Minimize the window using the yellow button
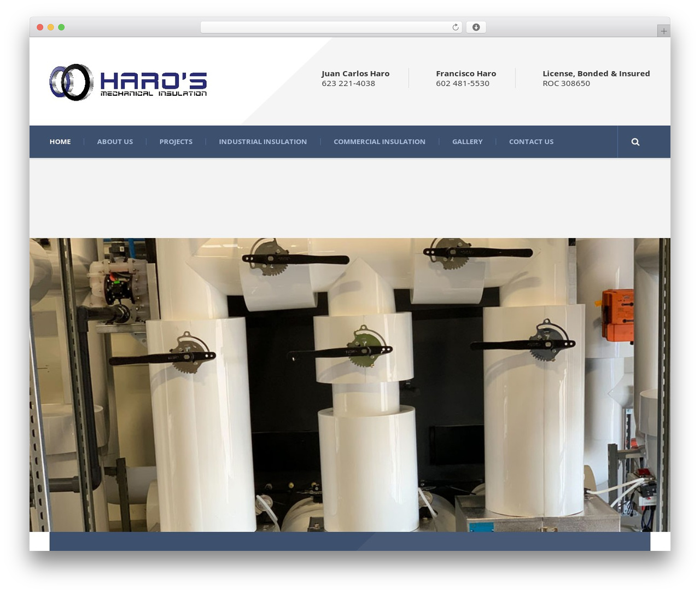 51,27
